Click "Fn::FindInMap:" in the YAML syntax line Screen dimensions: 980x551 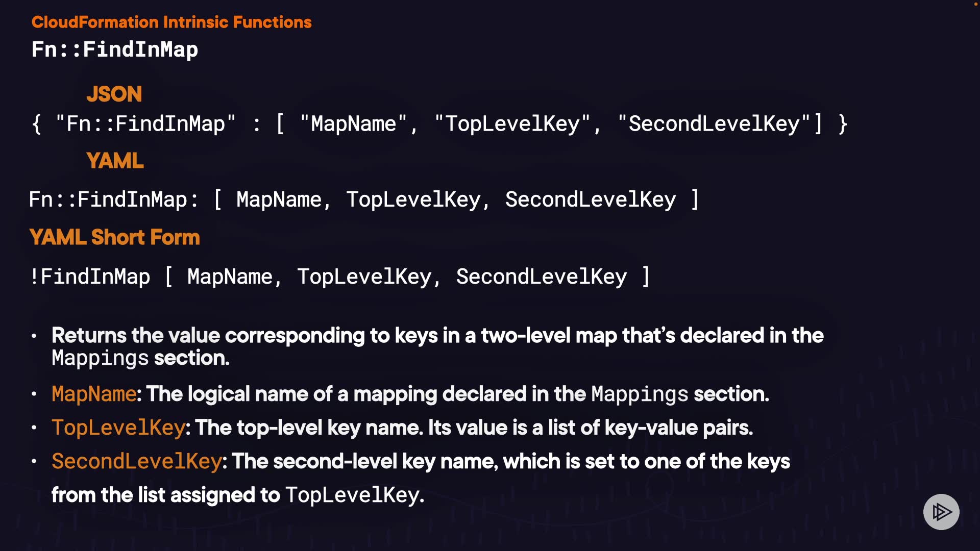coord(113,199)
